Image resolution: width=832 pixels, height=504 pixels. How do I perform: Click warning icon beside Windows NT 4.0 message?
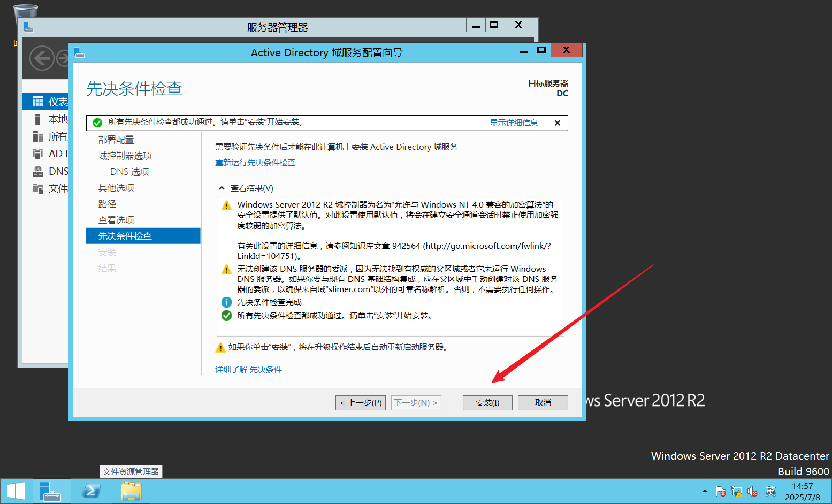pyautogui.click(x=227, y=205)
